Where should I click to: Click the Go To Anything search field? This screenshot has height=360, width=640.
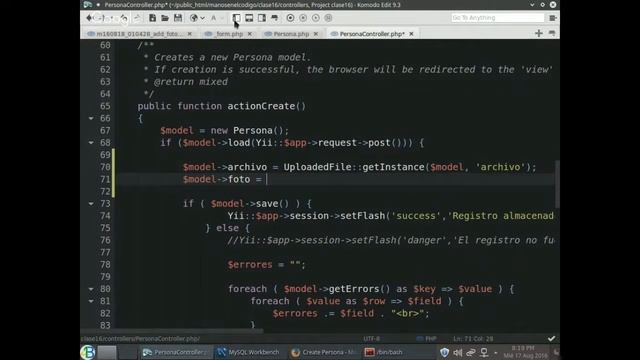click(x=498, y=18)
